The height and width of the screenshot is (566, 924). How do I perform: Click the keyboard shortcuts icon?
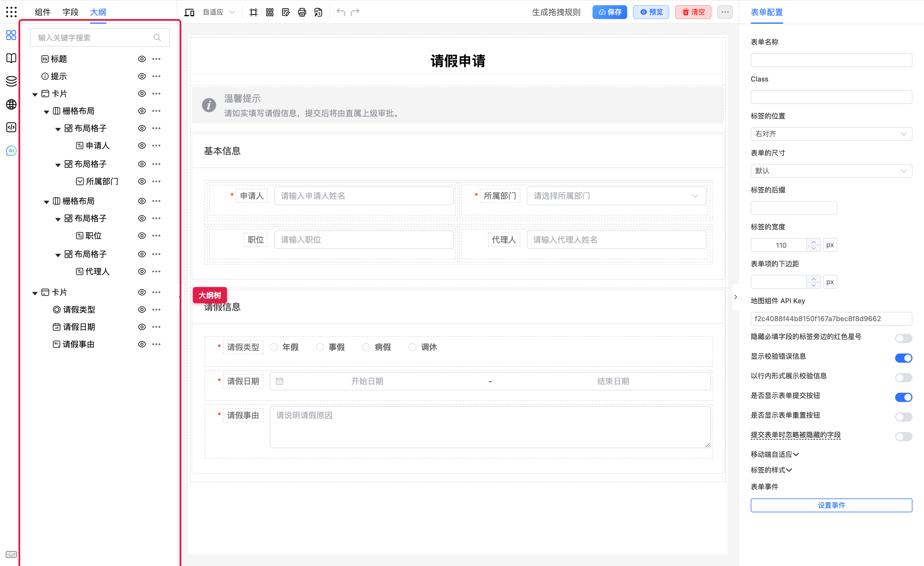[x=11, y=554]
